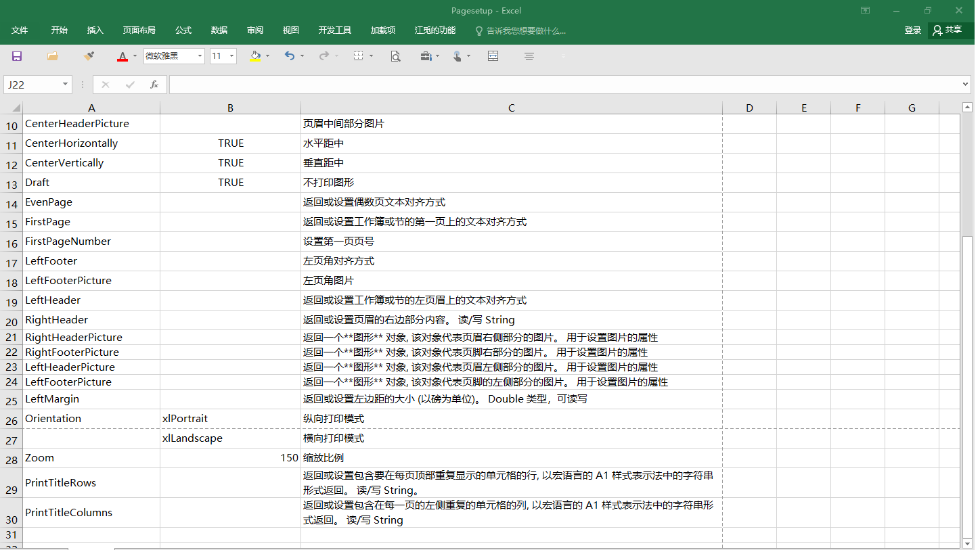This screenshot has height=550, width=980.
Task: Open the Borders dropdown arrow
Action: [371, 56]
